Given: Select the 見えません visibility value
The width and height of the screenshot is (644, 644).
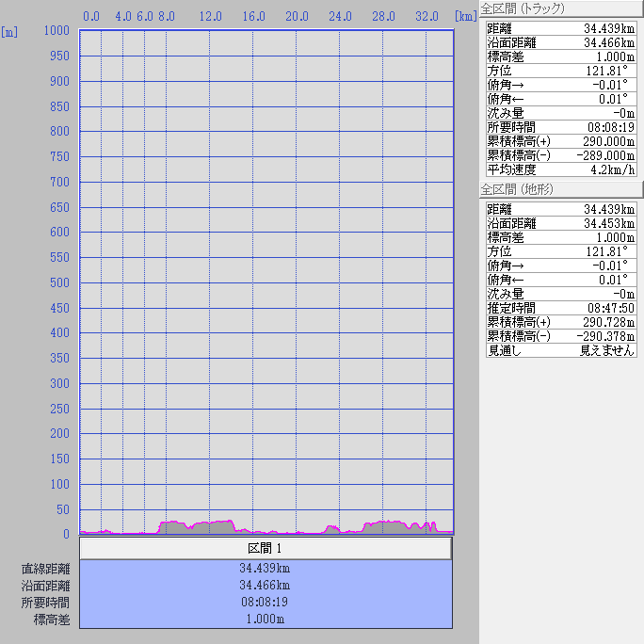Looking at the screenshot, I should tap(607, 350).
